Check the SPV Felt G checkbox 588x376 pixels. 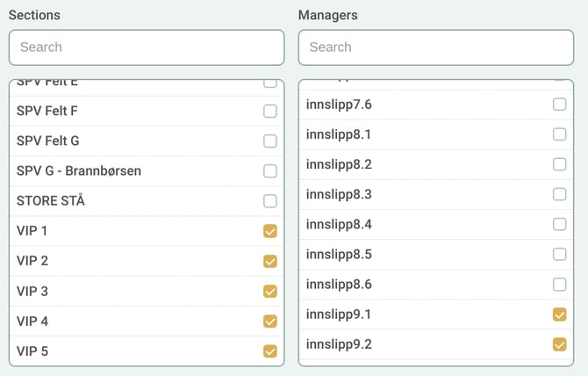(270, 141)
